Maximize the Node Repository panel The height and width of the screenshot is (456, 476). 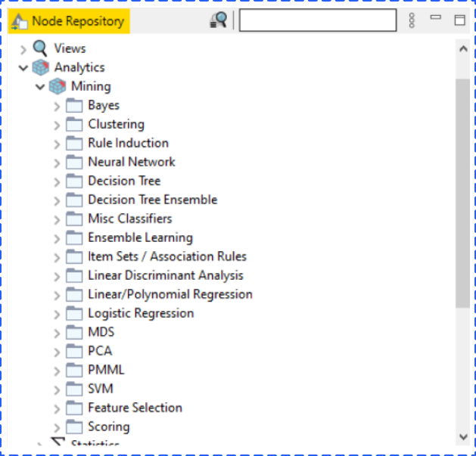[459, 20]
